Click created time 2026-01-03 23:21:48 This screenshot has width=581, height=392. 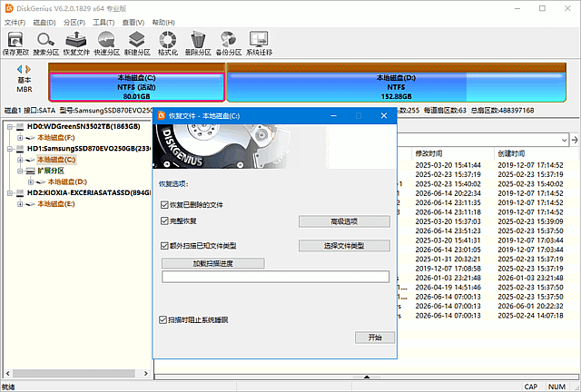(x=530, y=278)
